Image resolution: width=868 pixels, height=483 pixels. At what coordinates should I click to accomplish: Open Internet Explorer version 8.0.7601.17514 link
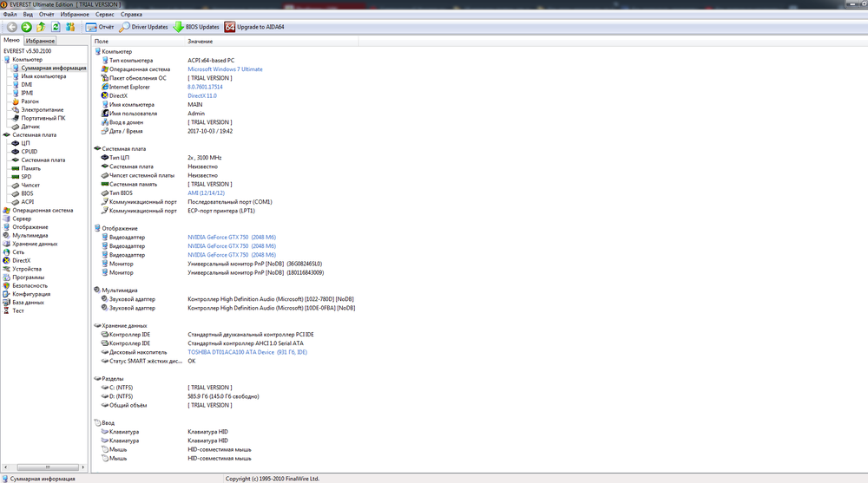[205, 87]
